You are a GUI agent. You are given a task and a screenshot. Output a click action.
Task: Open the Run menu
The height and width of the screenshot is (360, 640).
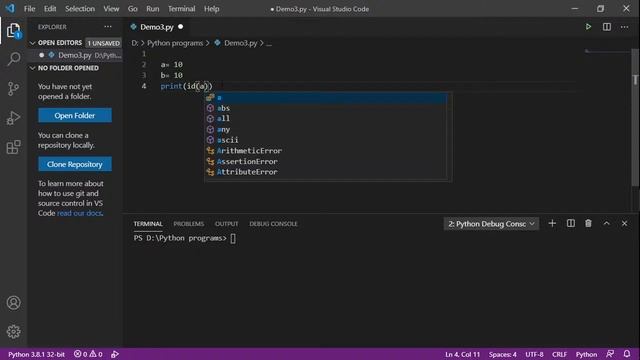pyautogui.click(x=153, y=9)
